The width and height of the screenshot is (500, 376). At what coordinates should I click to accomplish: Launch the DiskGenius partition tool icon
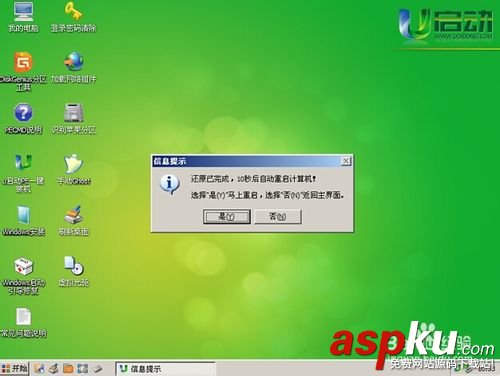[23, 71]
